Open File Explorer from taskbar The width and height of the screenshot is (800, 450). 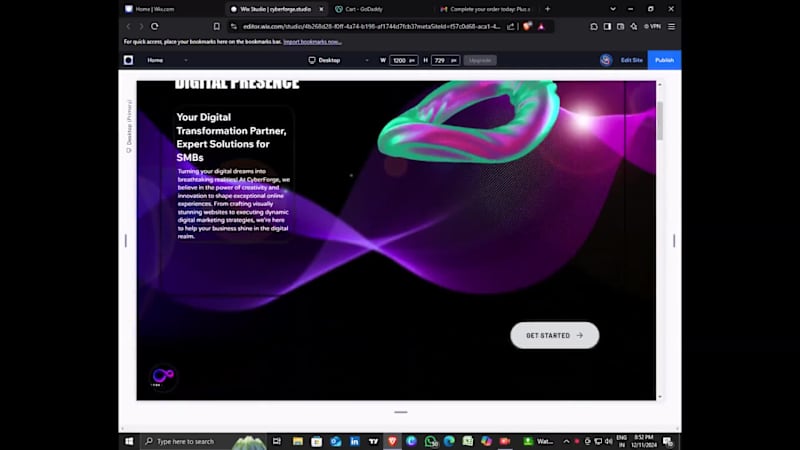[x=298, y=441]
